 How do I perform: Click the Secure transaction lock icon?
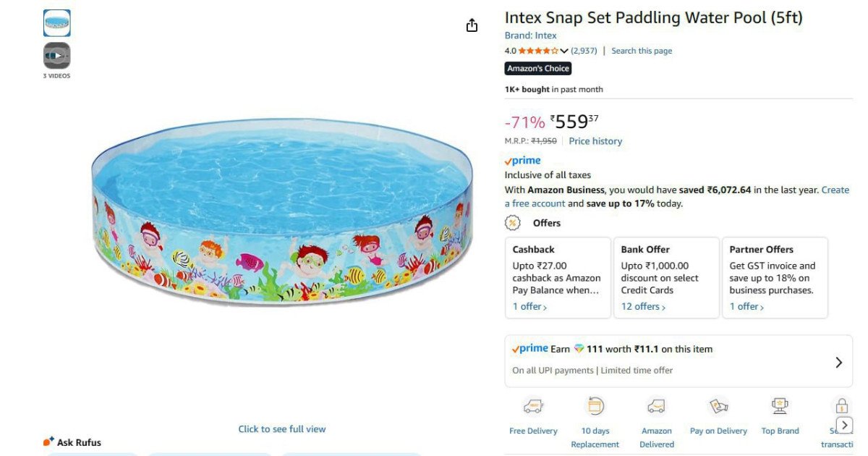[x=841, y=405]
